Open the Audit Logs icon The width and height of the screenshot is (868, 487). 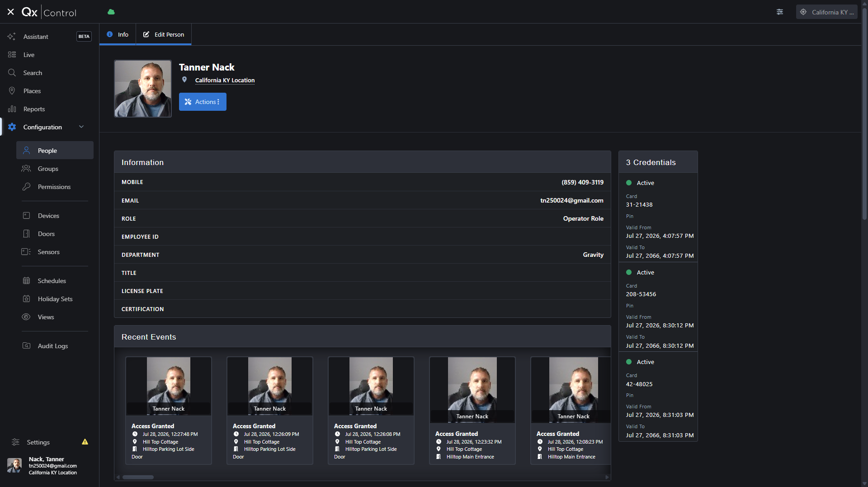click(26, 346)
